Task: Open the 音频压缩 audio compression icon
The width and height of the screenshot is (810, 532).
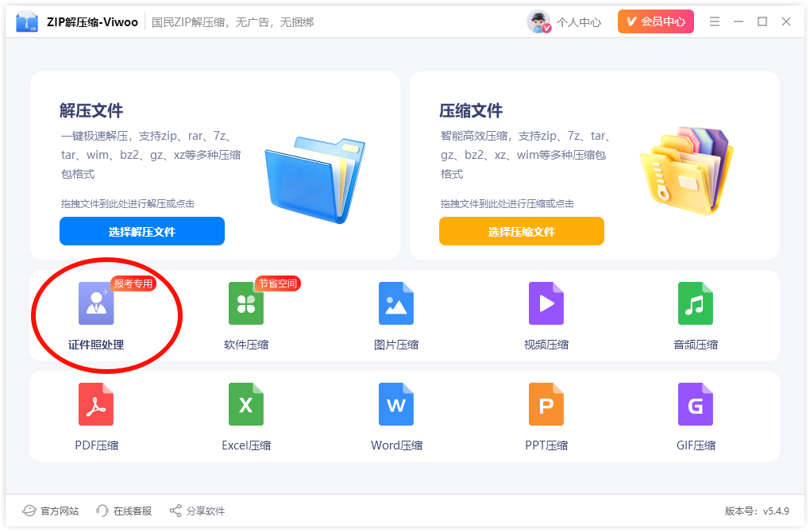Action: (x=696, y=303)
